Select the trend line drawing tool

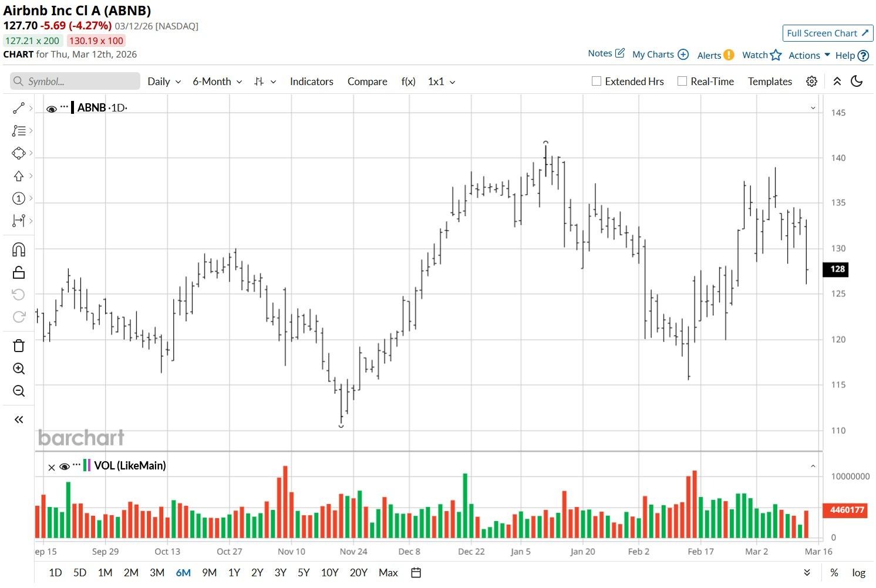tap(19, 108)
